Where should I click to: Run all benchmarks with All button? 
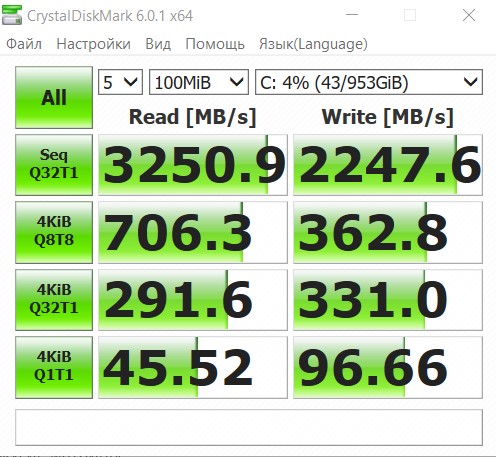[x=54, y=97]
